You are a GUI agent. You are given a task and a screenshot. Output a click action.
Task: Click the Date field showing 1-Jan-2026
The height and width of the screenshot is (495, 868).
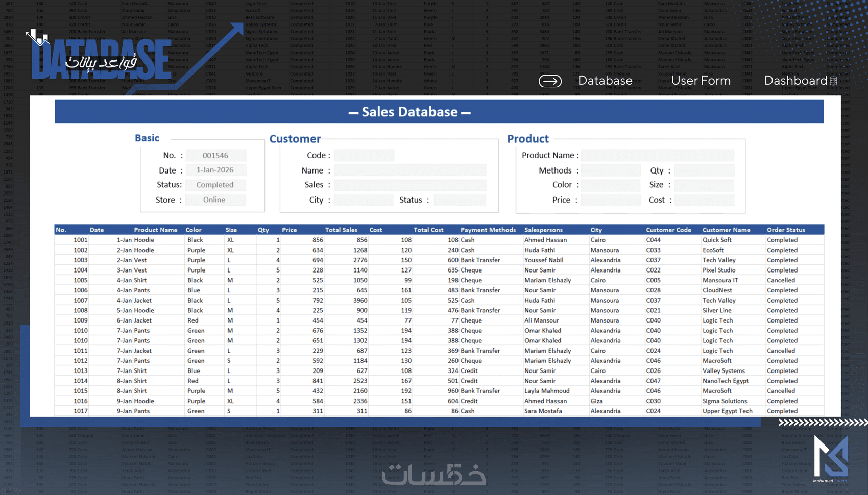click(215, 170)
